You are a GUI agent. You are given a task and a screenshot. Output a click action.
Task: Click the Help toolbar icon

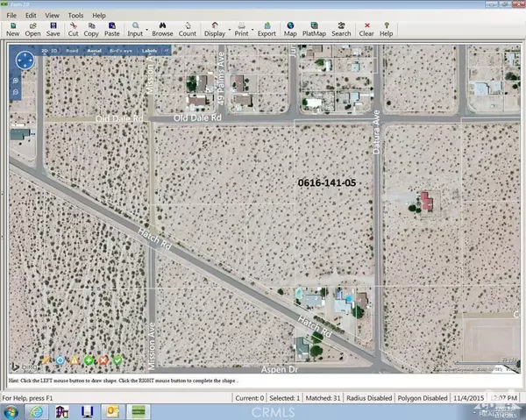(x=386, y=30)
